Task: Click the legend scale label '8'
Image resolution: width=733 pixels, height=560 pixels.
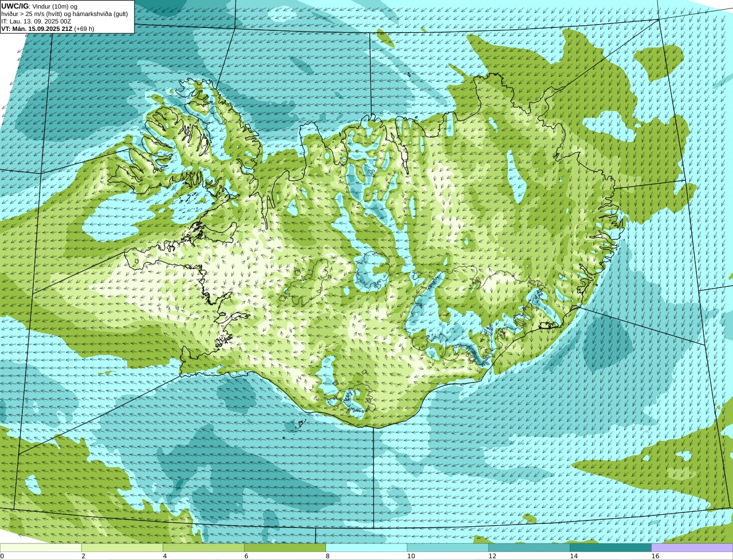Action: [x=328, y=556]
